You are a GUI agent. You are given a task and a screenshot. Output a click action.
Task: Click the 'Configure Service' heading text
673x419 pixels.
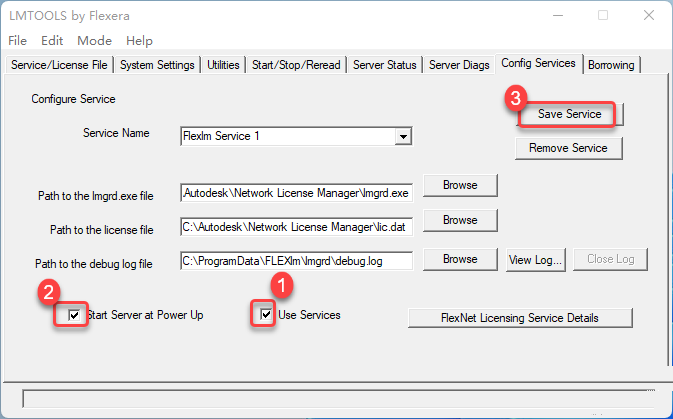click(x=73, y=99)
